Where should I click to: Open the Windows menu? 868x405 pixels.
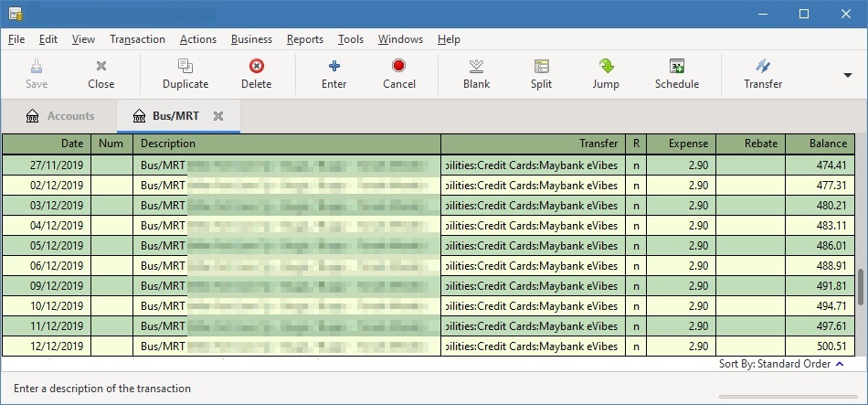[x=401, y=39]
